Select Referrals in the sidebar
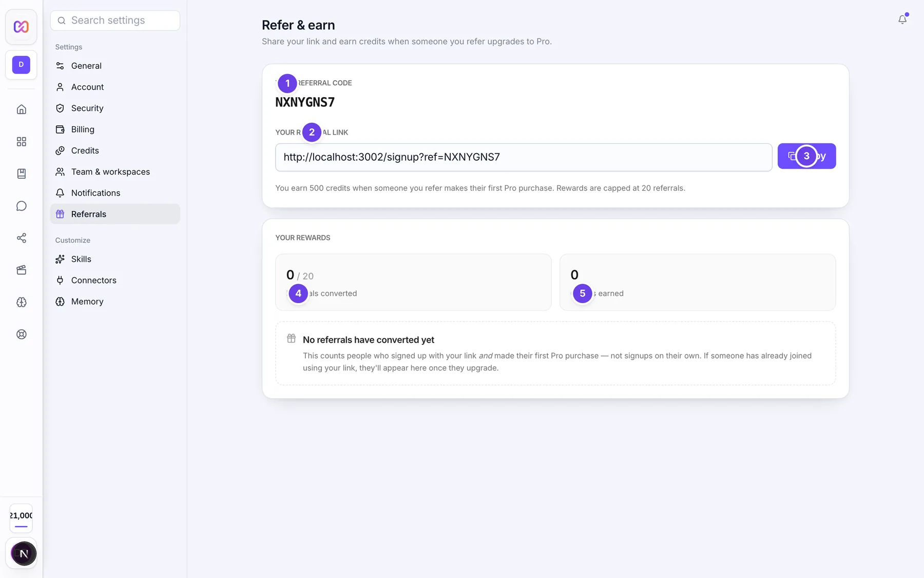 pos(115,214)
